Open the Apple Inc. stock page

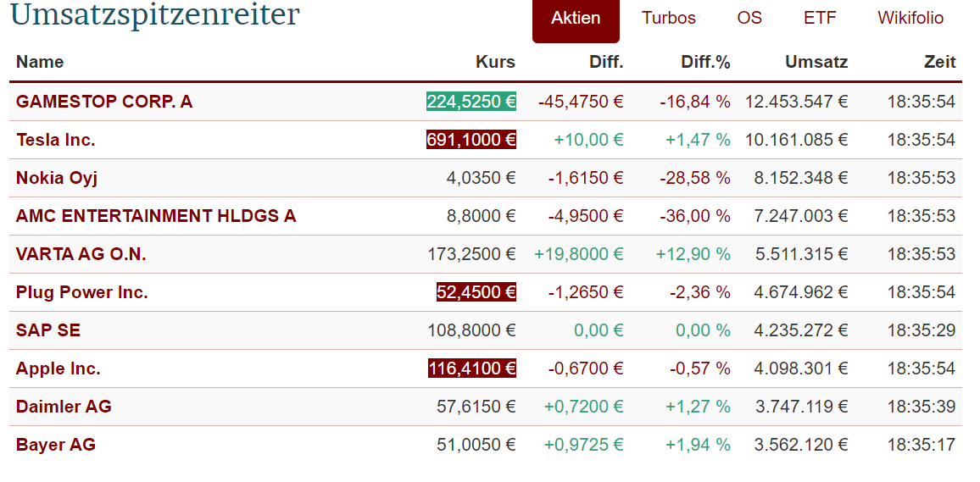tap(58, 368)
